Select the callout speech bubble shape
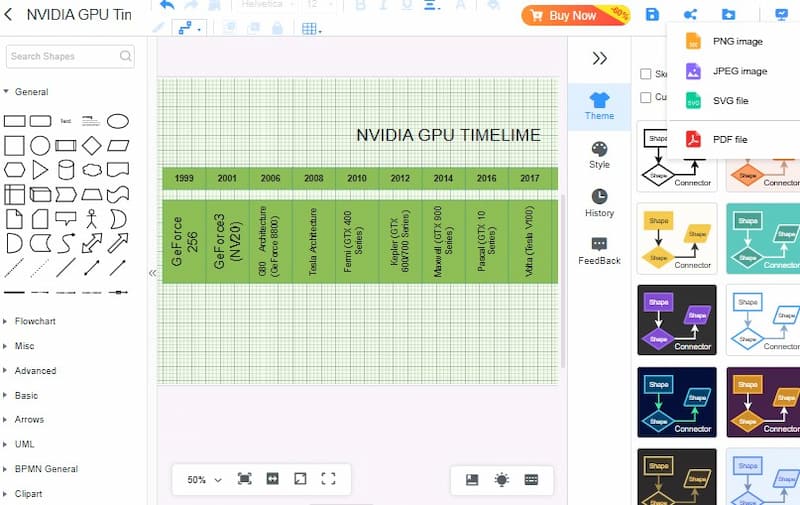 point(66,219)
